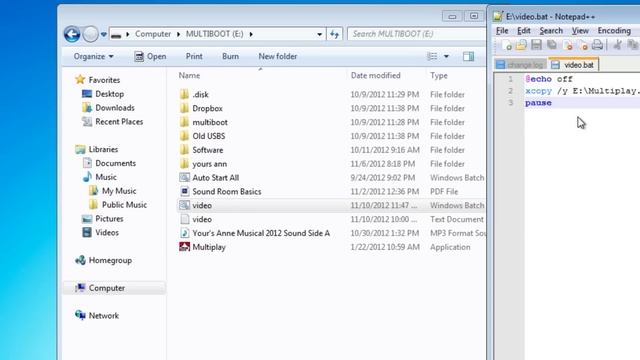Open Desktop in Favorites
Image resolution: width=640 pixels, height=360 pixels.
pyautogui.click(x=109, y=94)
